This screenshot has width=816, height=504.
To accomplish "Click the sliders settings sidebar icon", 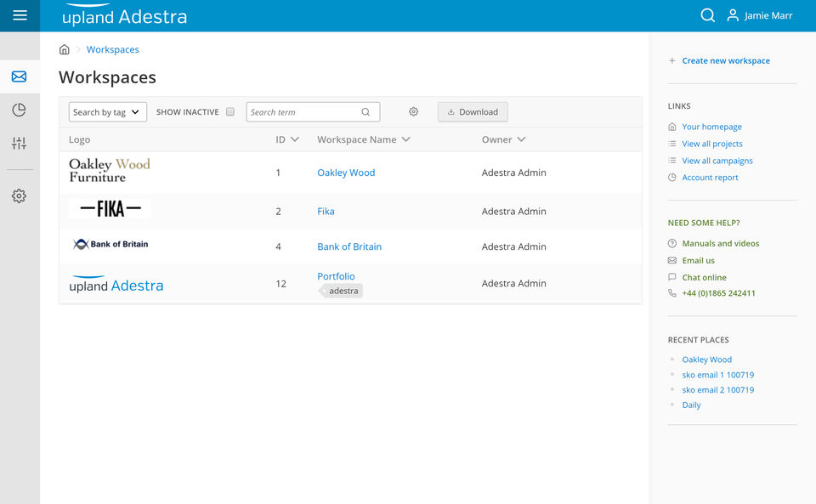I will [19, 144].
